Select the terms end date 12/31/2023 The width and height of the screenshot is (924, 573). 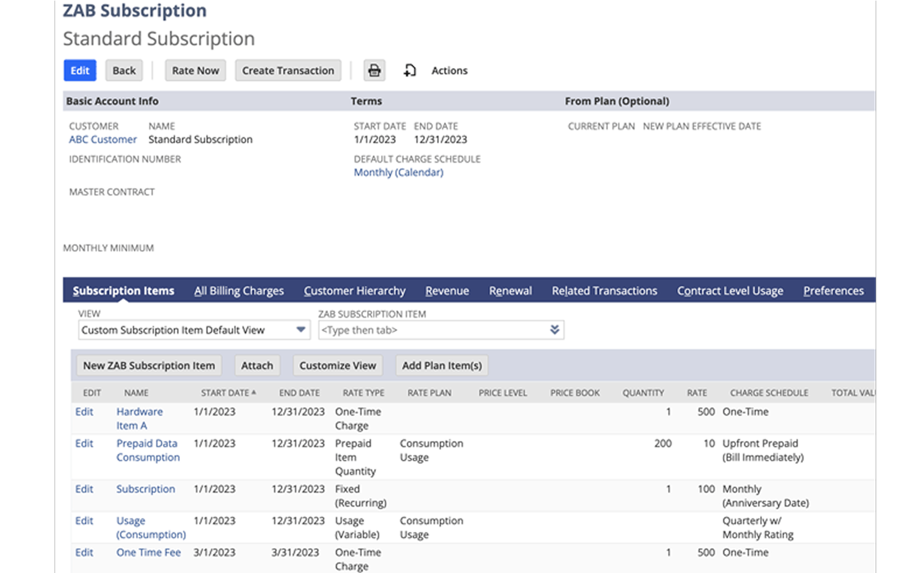pyautogui.click(x=441, y=139)
